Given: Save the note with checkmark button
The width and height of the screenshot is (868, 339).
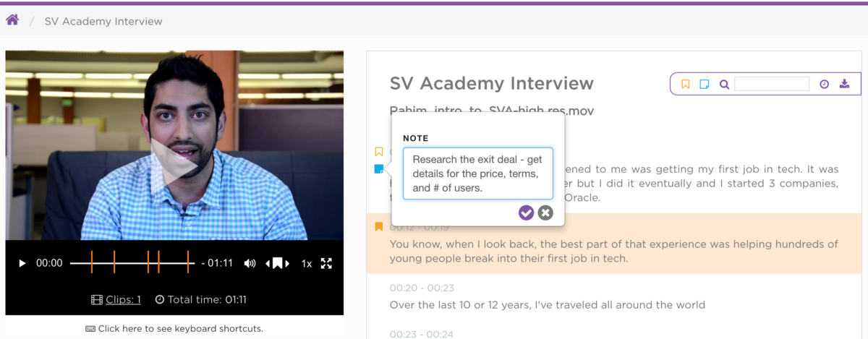Looking at the screenshot, I should [527, 213].
